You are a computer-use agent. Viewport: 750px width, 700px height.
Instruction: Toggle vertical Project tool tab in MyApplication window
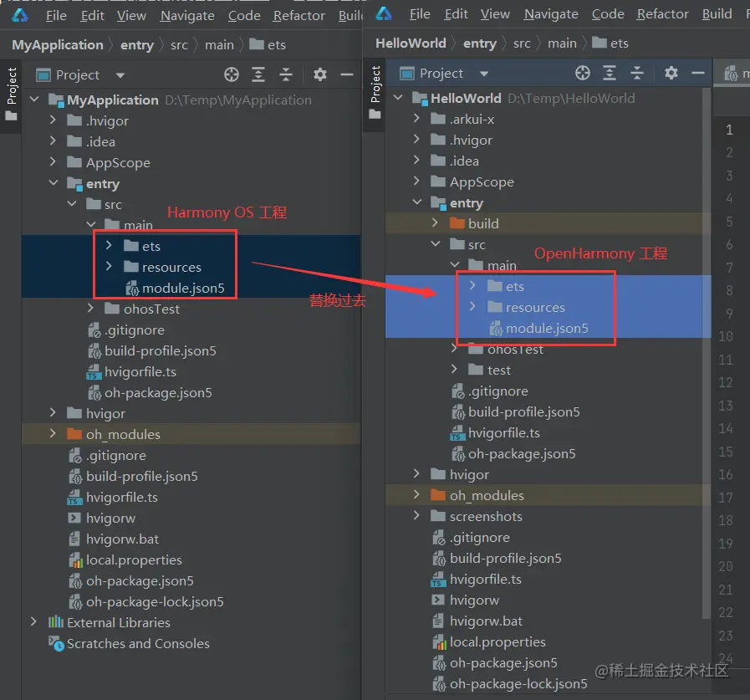point(11,94)
